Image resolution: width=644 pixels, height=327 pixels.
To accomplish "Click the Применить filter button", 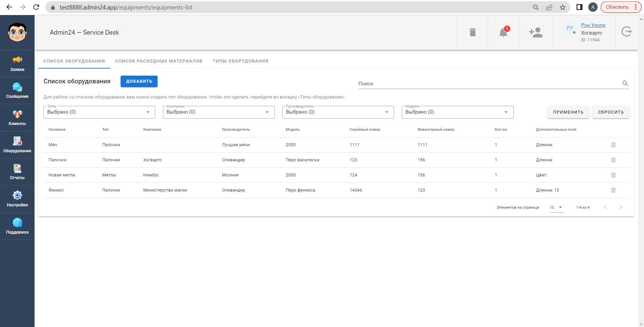I will pos(568,112).
